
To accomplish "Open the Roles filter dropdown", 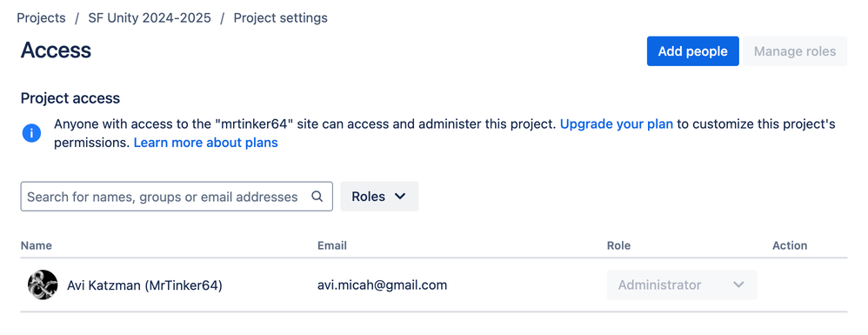I will [379, 197].
